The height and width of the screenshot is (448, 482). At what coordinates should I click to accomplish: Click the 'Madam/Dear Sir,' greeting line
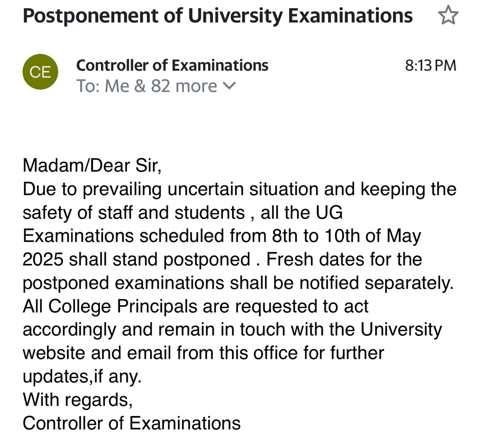click(x=92, y=166)
